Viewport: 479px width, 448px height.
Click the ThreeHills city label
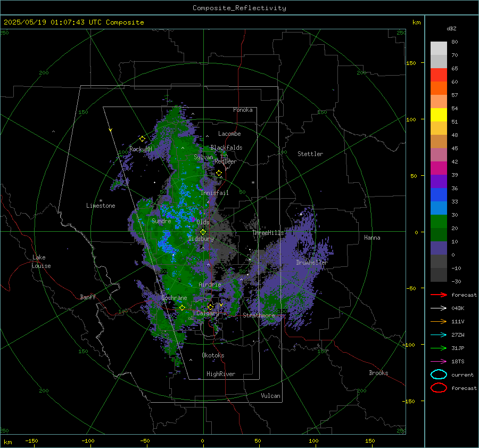[268, 233]
